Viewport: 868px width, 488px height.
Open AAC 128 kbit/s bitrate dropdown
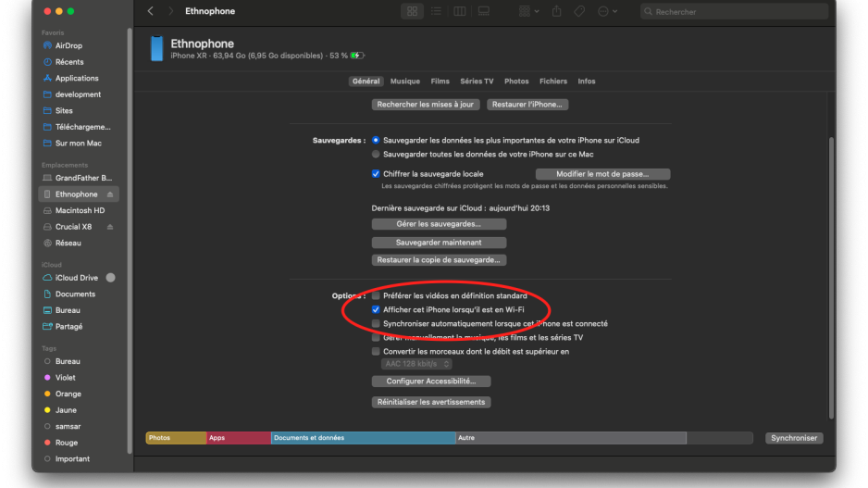[416, 364]
